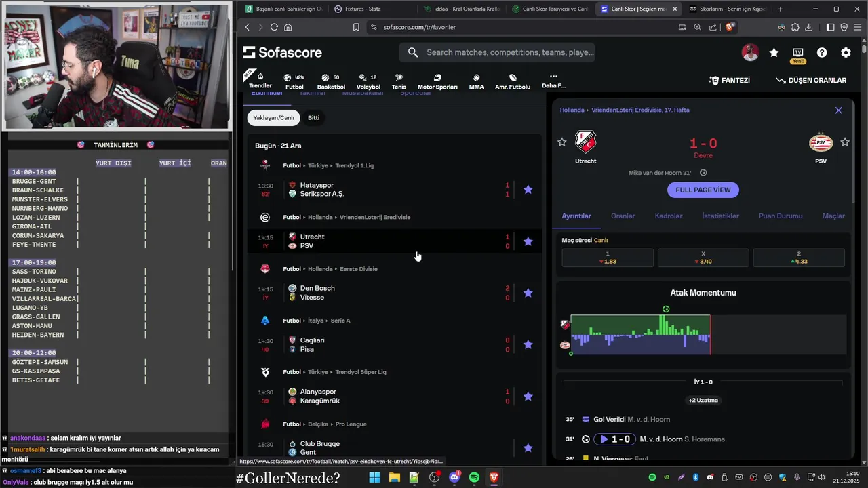Open Brave Shields icon in address bar
This screenshot has width=868, height=488.
click(730, 27)
